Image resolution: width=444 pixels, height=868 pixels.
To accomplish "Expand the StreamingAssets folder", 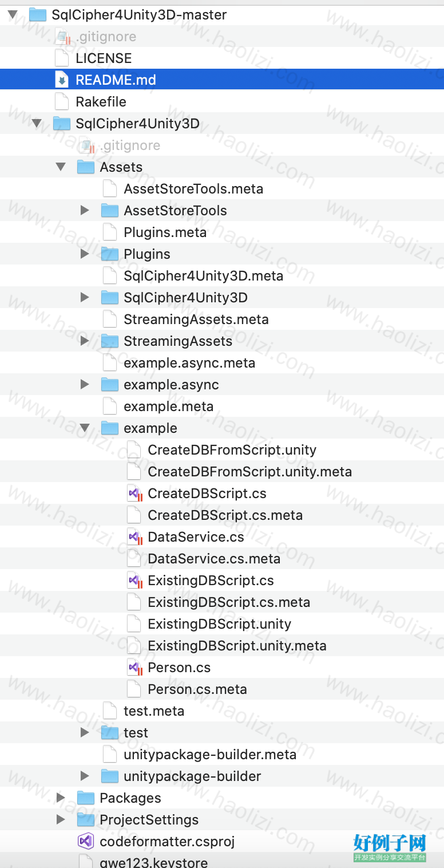I will pyautogui.click(x=85, y=341).
